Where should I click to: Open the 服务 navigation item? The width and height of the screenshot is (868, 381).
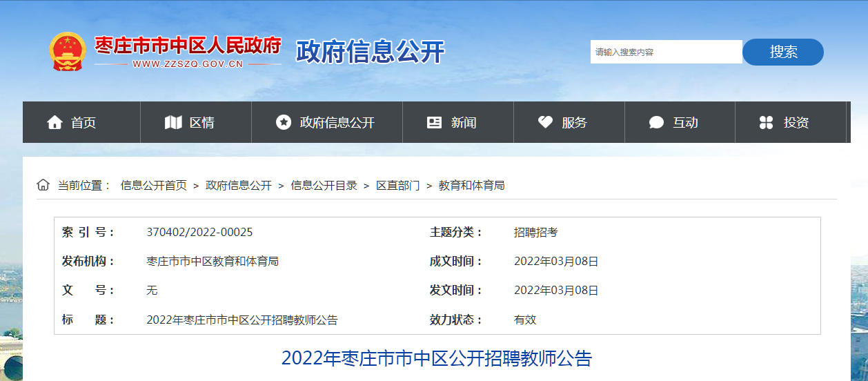[575, 123]
